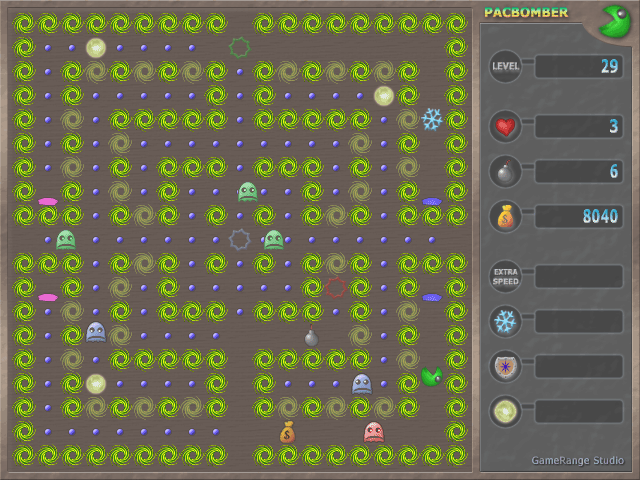Image resolution: width=640 pixels, height=480 pixels.
Task: Click the money bag icon in the side panel
Action: 505,216
